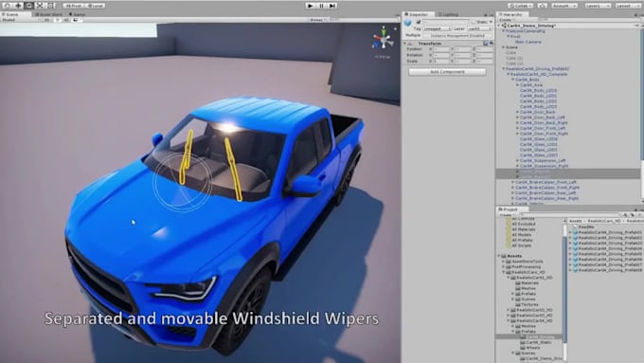Click the scene orientation gizmo
644x363 pixels.
383,40
